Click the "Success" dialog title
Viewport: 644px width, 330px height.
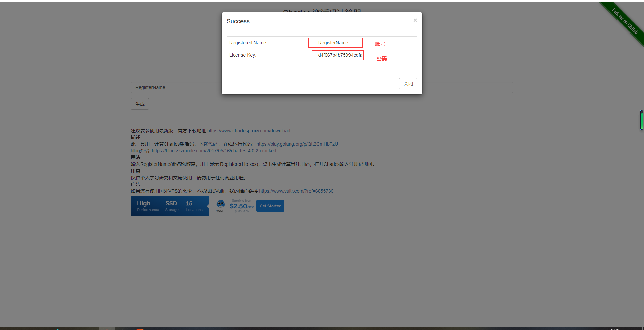[x=238, y=21]
